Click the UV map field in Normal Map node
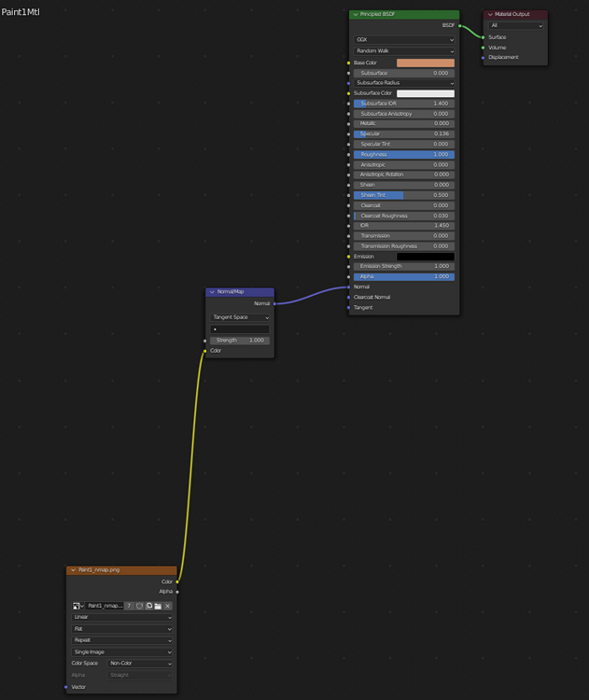Image resolution: width=589 pixels, height=700 pixels. click(240, 329)
